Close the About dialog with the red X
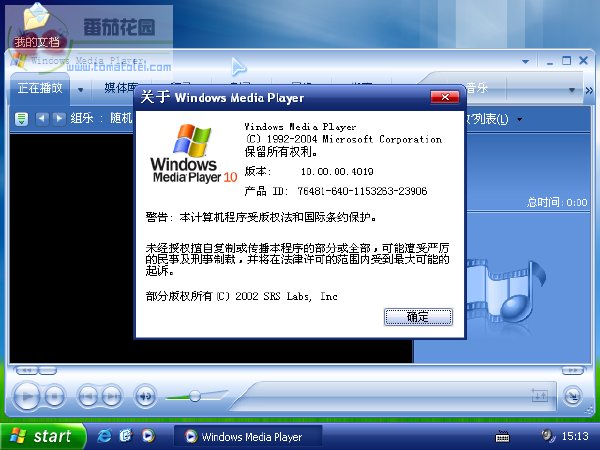Image resolution: width=600 pixels, height=450 pixels. click(445, 97)
